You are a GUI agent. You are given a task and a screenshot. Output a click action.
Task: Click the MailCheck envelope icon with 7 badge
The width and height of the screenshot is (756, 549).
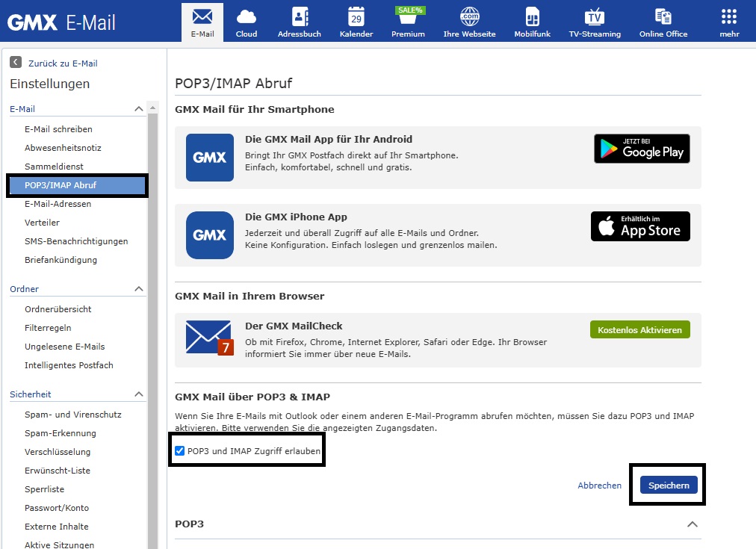(210, 338)
